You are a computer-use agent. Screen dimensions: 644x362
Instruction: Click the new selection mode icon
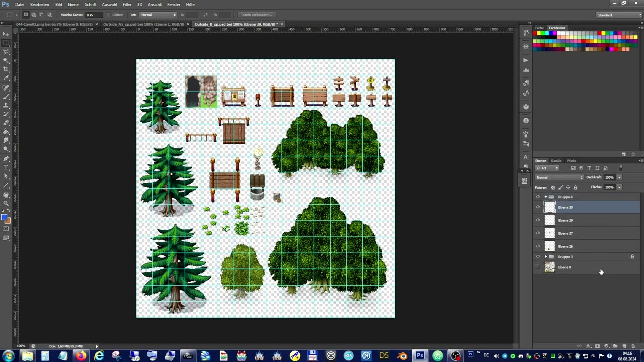click(26, 15)
